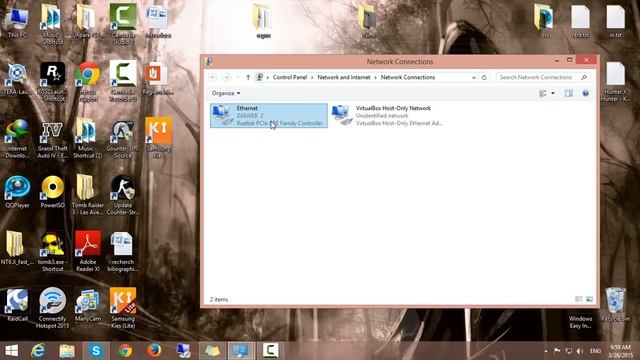Open Firefox from the taskbar

pos(154,351)
